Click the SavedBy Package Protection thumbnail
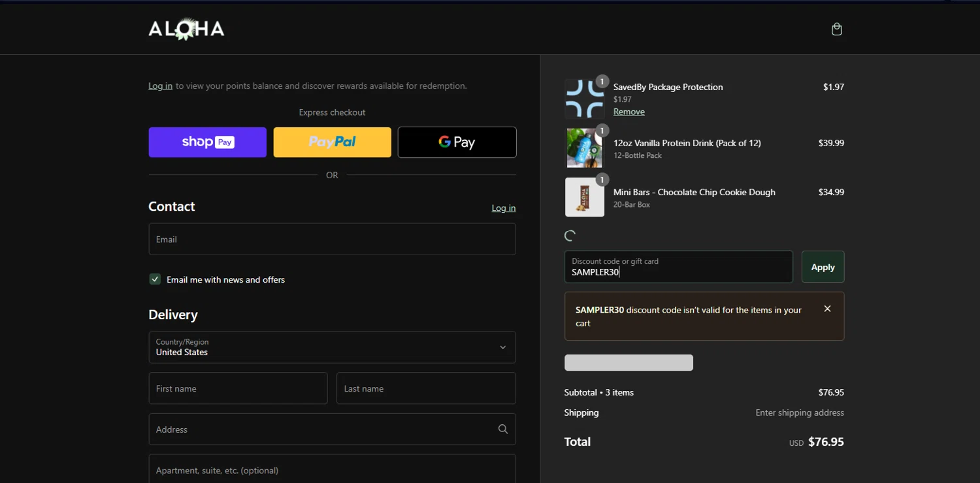This screenshot has height=483, width=980. 584,99
